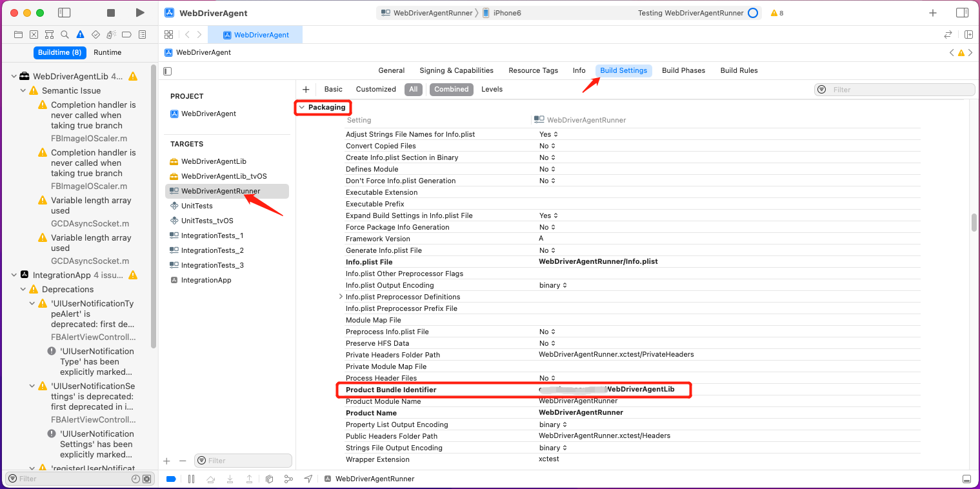Collapse the Packaging section
The width and height of the screenshot is (980, 489).
click(x=301, y=107)
